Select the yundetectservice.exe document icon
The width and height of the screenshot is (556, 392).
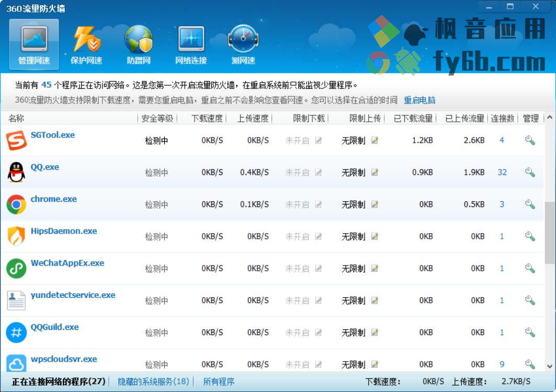[16, 300]
